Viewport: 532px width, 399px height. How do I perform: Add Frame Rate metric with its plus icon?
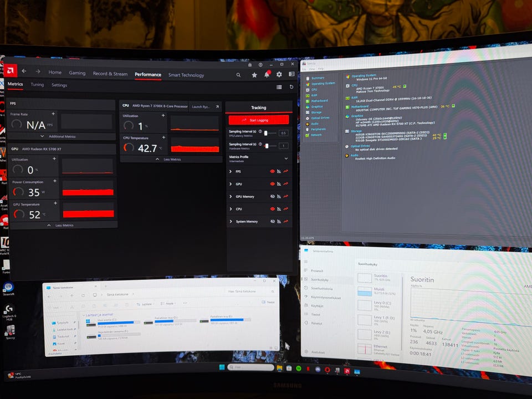[53, 114]
